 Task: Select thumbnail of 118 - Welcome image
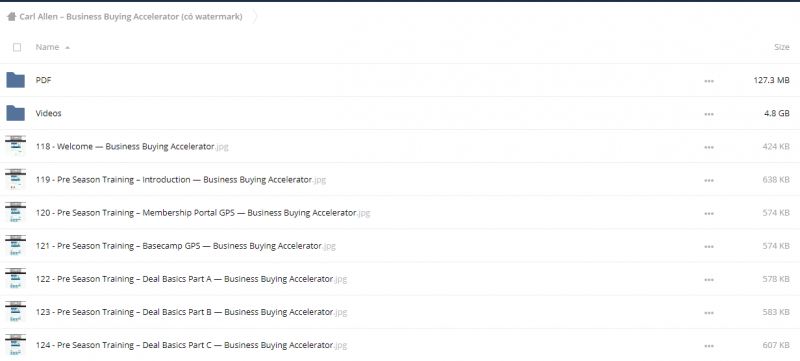click(x=15, y=146)
